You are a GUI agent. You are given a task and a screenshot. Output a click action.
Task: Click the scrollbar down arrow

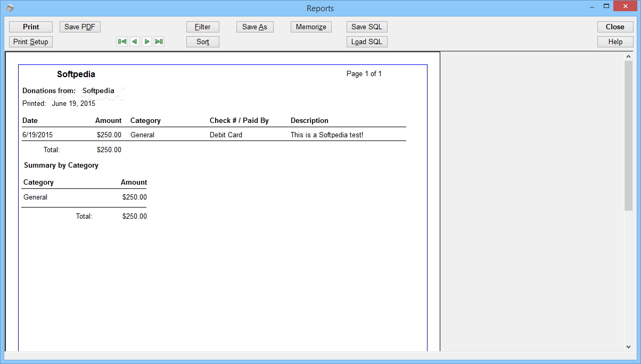pos(628,346)
